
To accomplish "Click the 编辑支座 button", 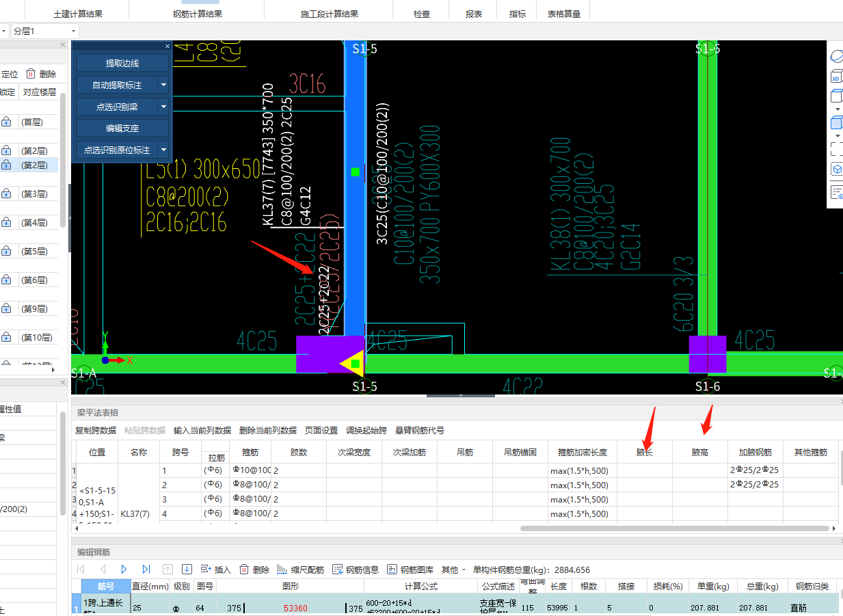I will point(122,129).
